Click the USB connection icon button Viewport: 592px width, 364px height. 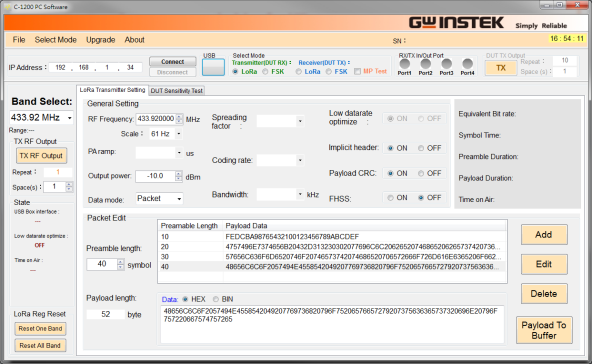click(213, 67)
